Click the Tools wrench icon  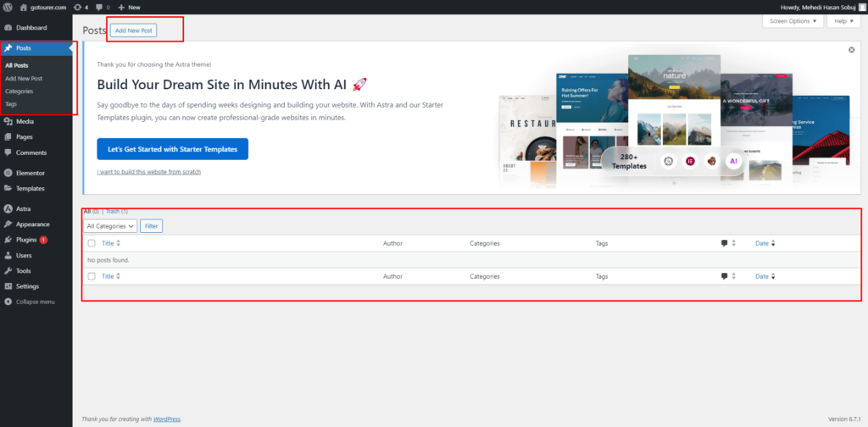(x=8, y=271)
